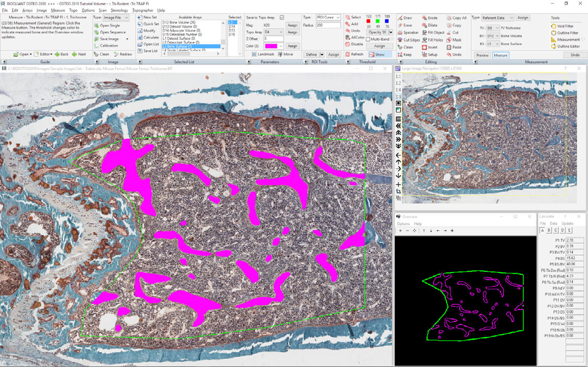This screenshot has height=367, width=588.
Task: Open measurement Type Referent Data dropdown
Action: pos(497,17)
